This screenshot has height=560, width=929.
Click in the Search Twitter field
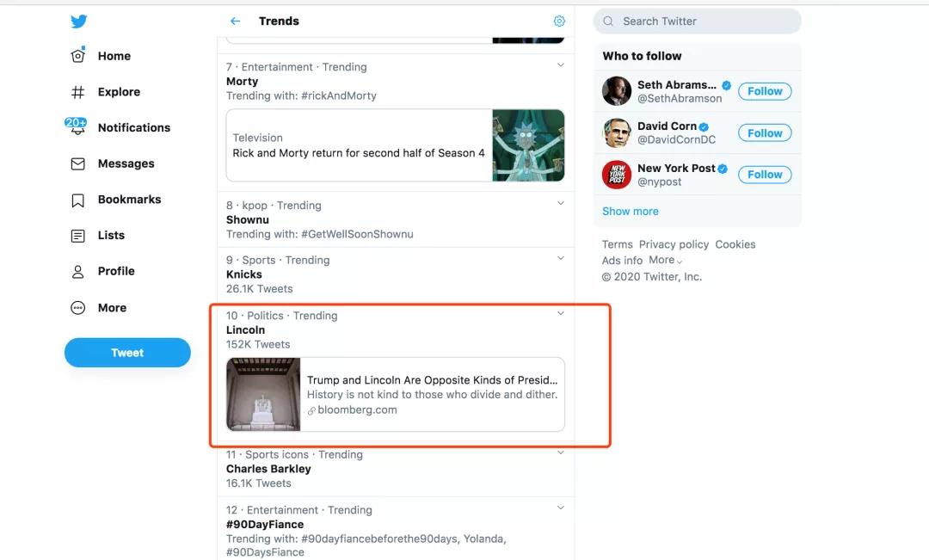coord(698,22)
